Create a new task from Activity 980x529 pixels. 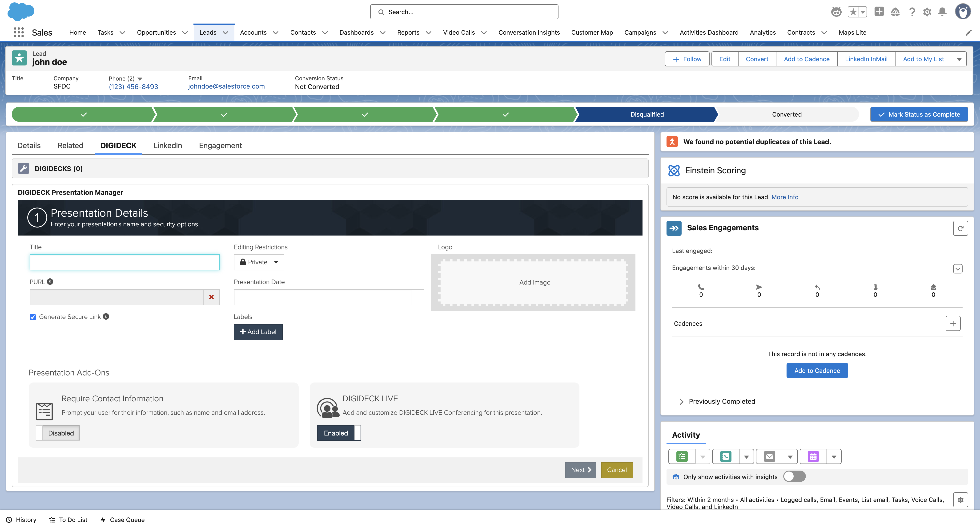(x=682, y=456)
